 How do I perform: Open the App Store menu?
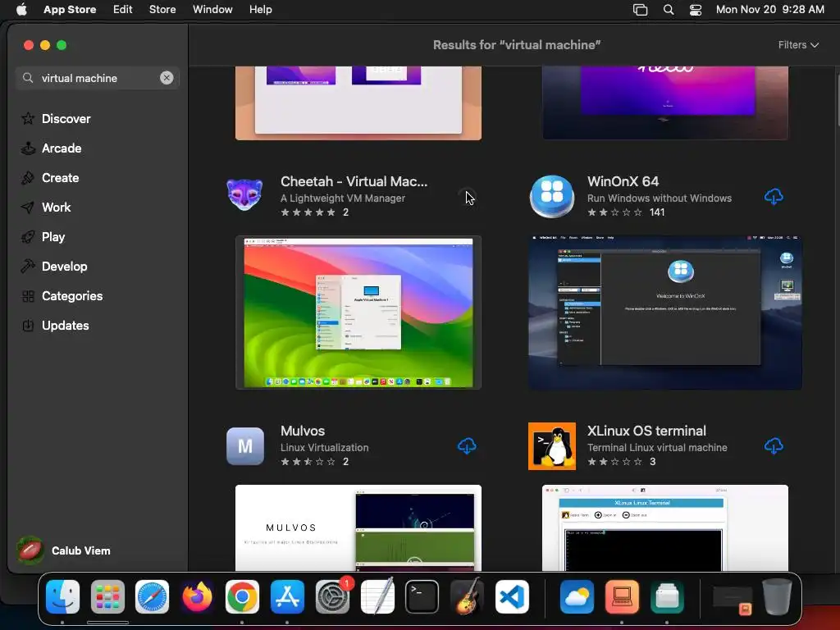(x=70, y=10)
